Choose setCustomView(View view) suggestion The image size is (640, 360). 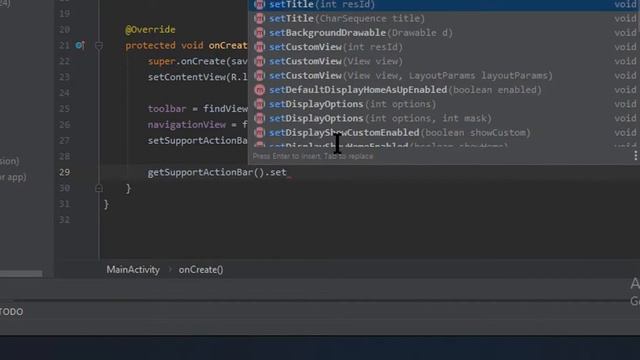pos(444,61)
